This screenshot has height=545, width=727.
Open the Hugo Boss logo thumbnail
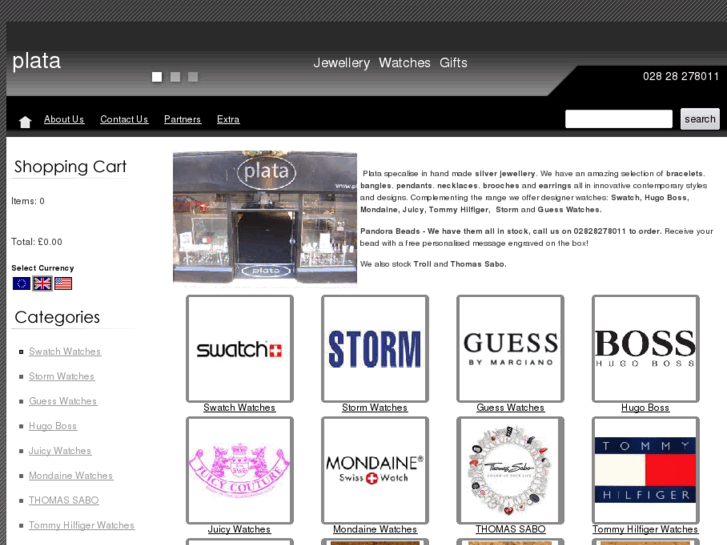tap(645, 349)
